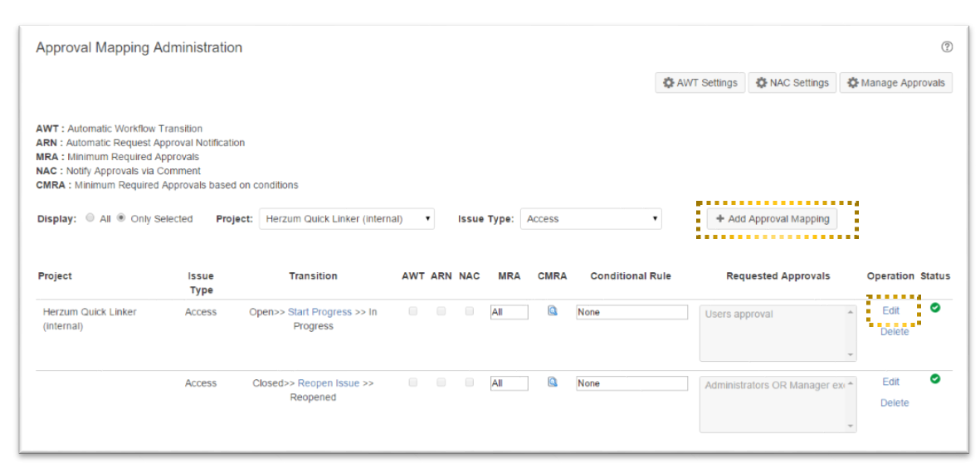Delete the Reopen Issue approval mapping
This screenshot has height=473, width=980.
pyautogui.click(x=894, y=402)
